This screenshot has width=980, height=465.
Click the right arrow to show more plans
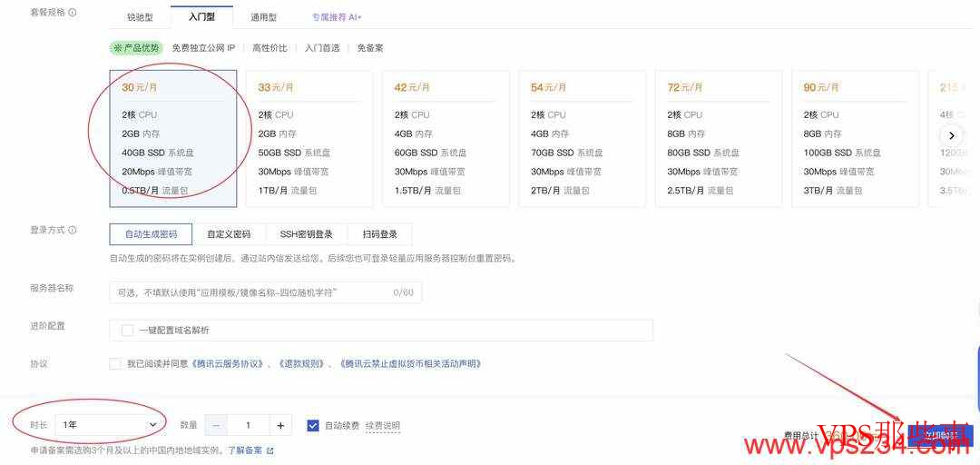point(951,135)
